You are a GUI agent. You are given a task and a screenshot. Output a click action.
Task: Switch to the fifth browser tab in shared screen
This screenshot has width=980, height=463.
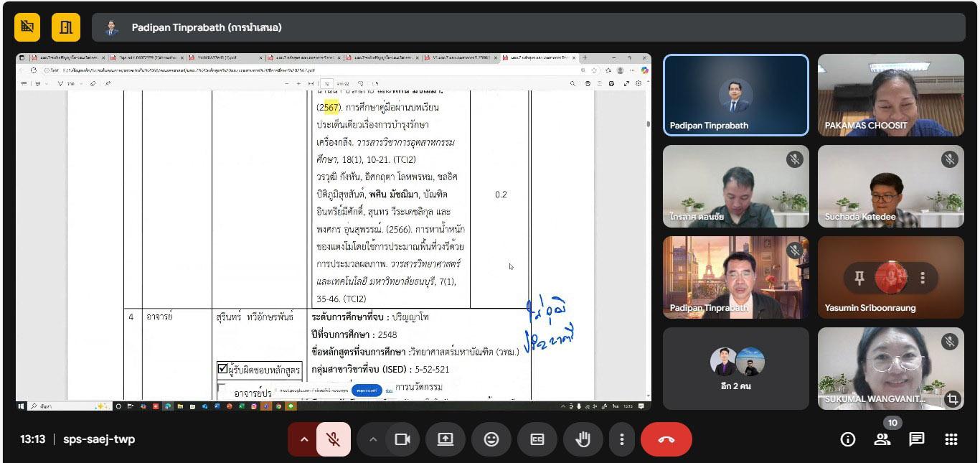[x=383, y=57]
